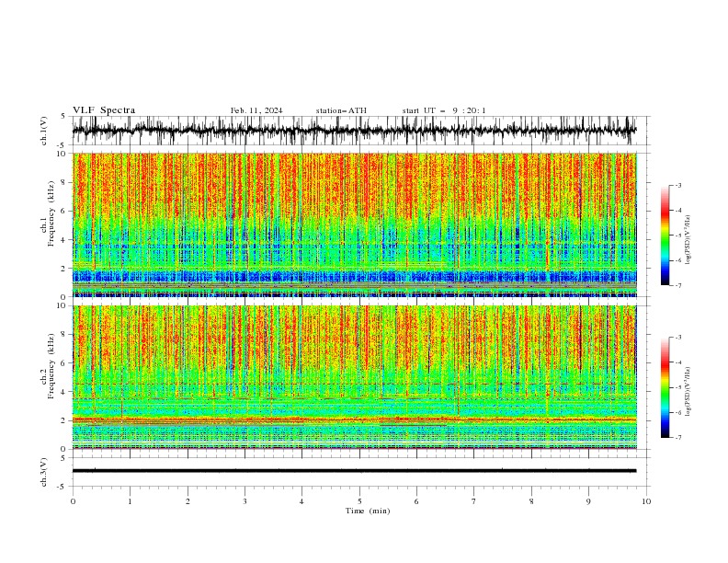This screenshot has width=728, height=563.
Task: Click the "ch.1(V)" axis label
Action: (44, 131)
